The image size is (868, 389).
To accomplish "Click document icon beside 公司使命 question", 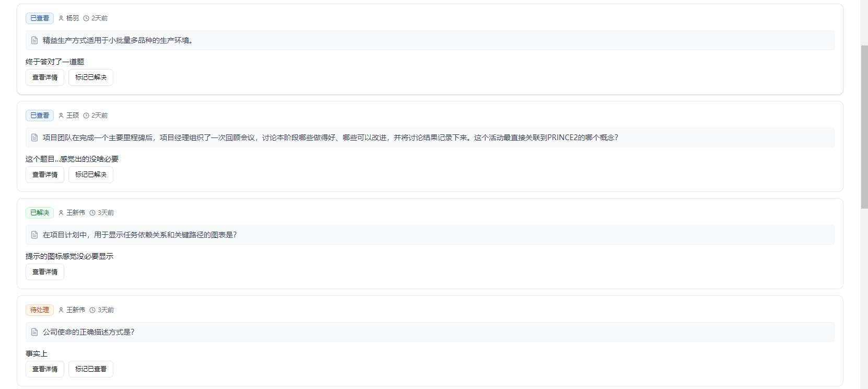I will pyautogui.click(x=34, y=332).
